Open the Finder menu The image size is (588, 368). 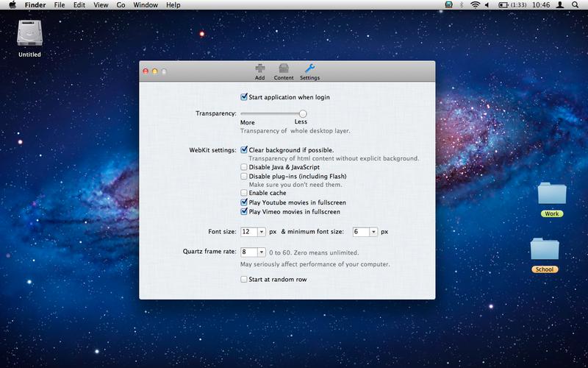[x=35, y=5]
